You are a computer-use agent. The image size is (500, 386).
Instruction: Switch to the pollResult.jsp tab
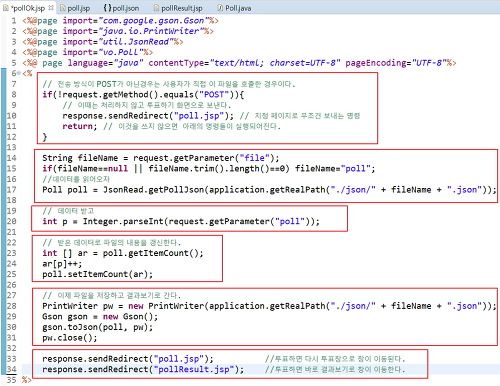(178, 8)
